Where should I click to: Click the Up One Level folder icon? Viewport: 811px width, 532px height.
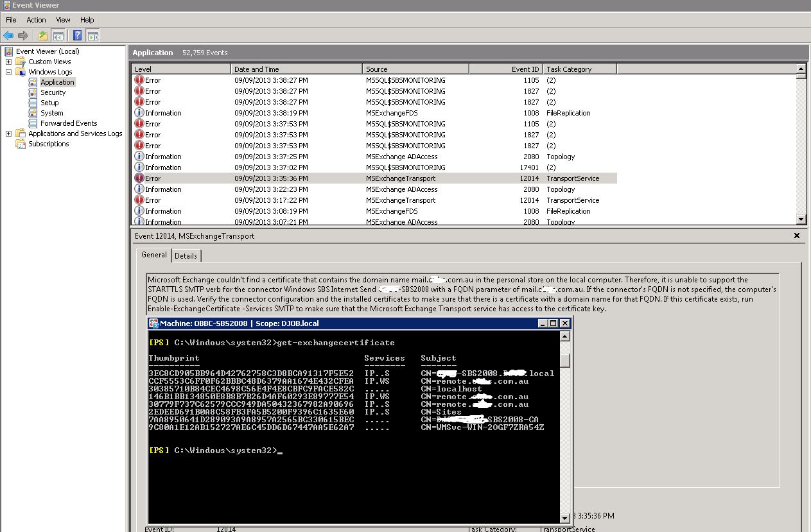click(x=43, y=35)
